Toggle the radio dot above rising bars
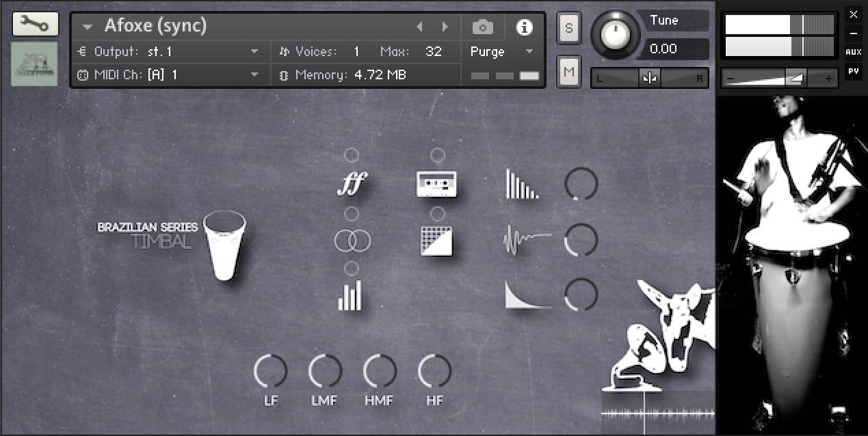Viewport: 868px width, 436px height. (352, 268)
